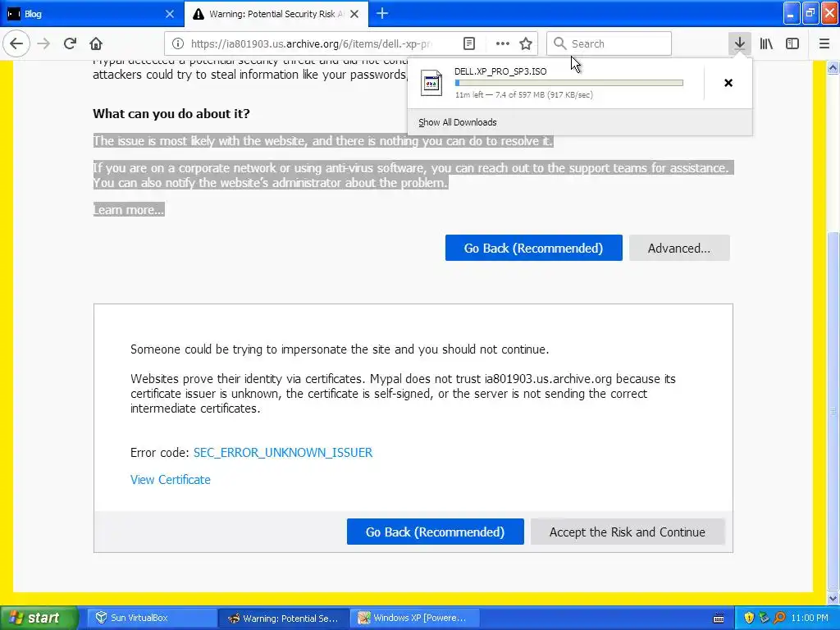Click the forward navigation arrow
840x630 pixels.
tap(44, 43)
